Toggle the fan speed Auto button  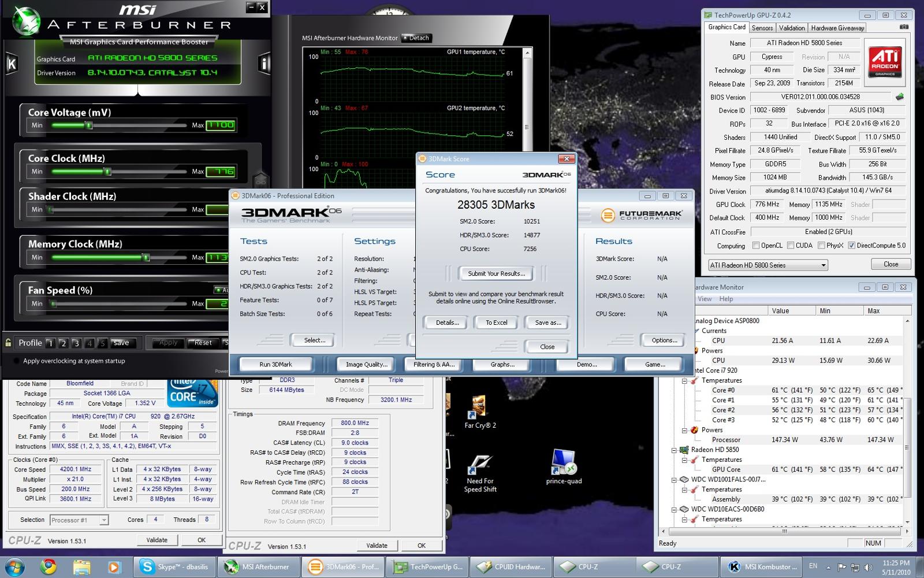[221, 290]
